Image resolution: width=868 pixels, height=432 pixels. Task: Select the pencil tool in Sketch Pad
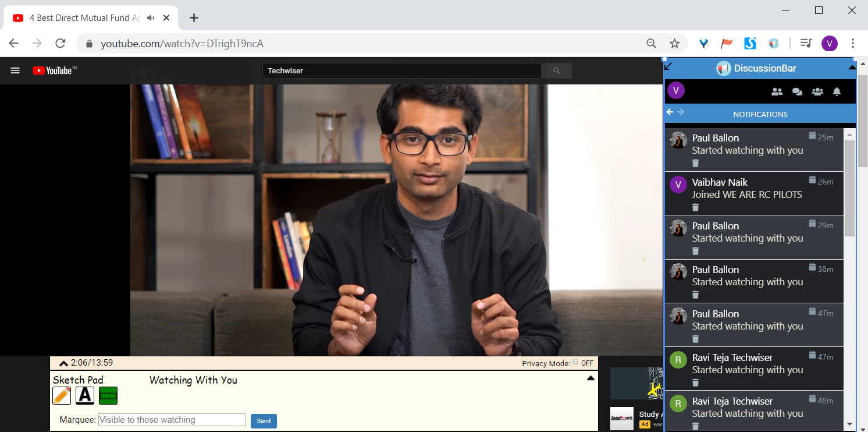tap(62, 396)
